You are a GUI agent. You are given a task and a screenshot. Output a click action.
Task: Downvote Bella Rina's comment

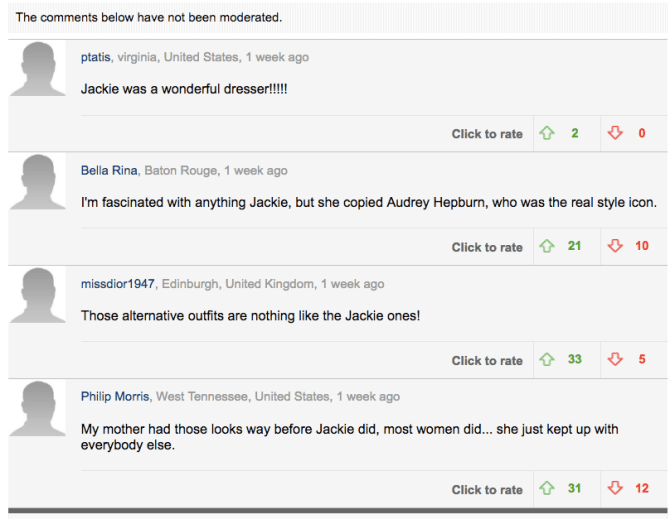(x=615, y=247)
